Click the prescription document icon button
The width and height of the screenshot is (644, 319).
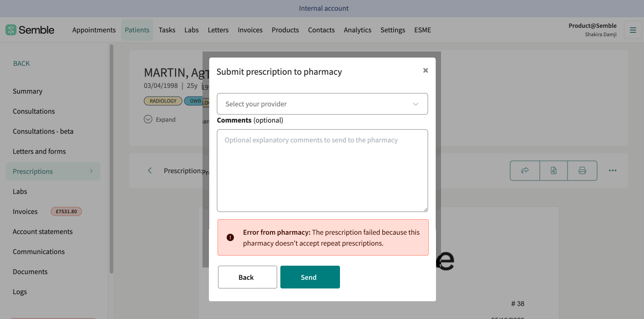(553, 170)
